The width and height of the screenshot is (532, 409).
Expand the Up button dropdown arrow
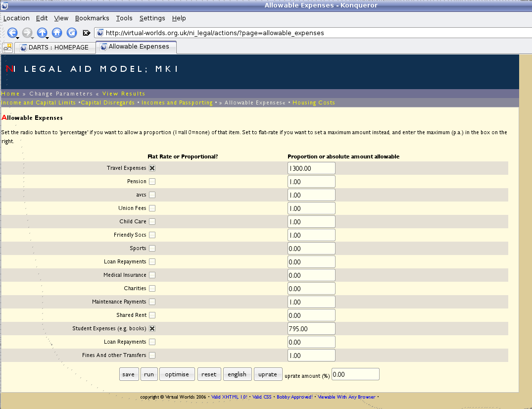[x=47, y=38]
